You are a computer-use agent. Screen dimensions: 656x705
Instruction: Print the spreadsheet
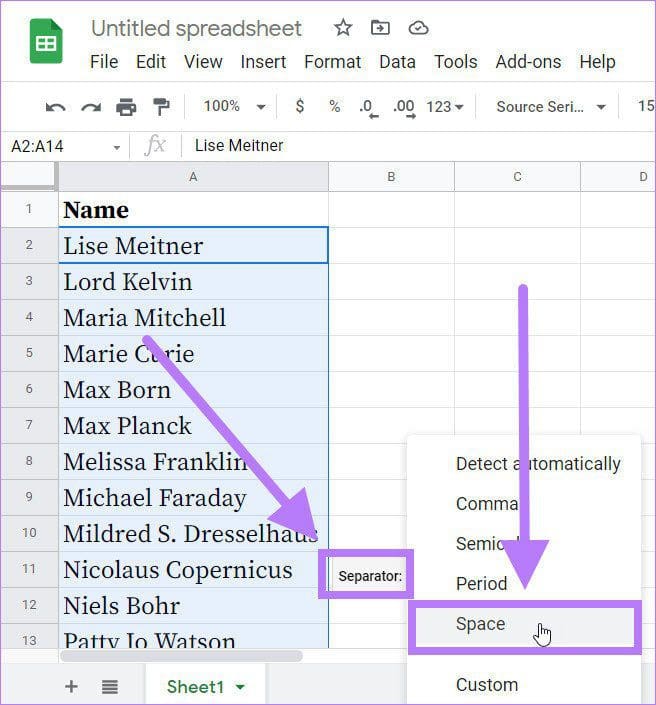pyautogui.click(x=126, y=107)
